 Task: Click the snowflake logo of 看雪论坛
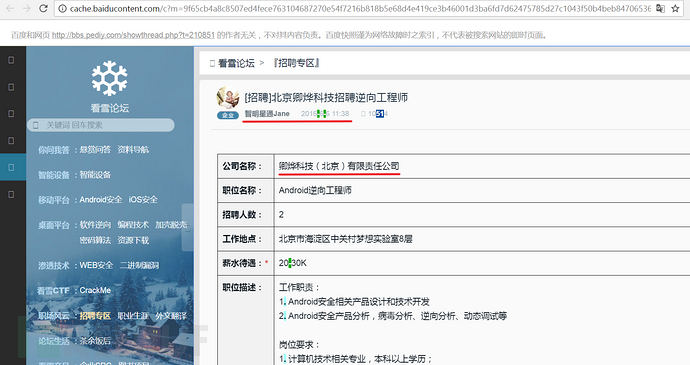[x=110, y=78]
